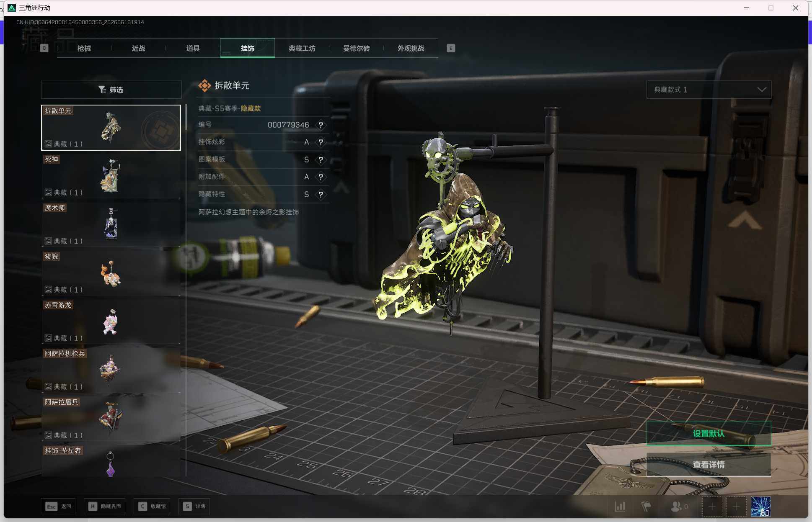
Task: Minimize the 三角洲行动 window
Action: point(747,8)
